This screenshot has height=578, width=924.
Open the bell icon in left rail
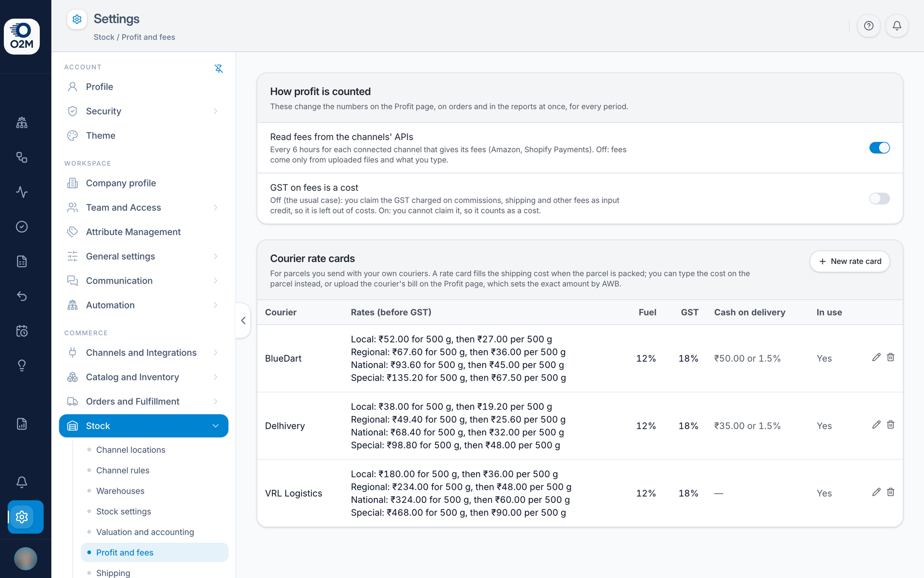coord(22,482)
